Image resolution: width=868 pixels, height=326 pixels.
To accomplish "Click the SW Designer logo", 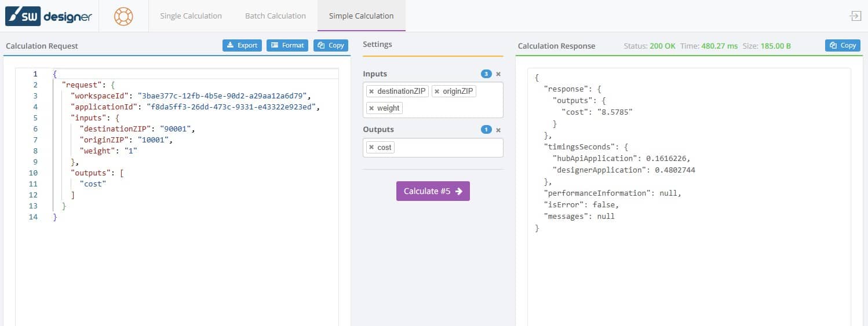I will coord(49,16).
